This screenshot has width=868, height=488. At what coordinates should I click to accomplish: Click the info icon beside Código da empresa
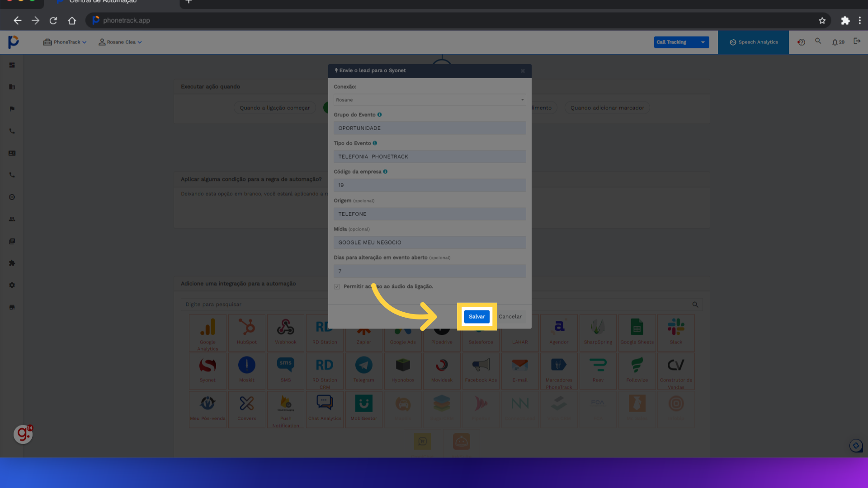coord(385,172)
